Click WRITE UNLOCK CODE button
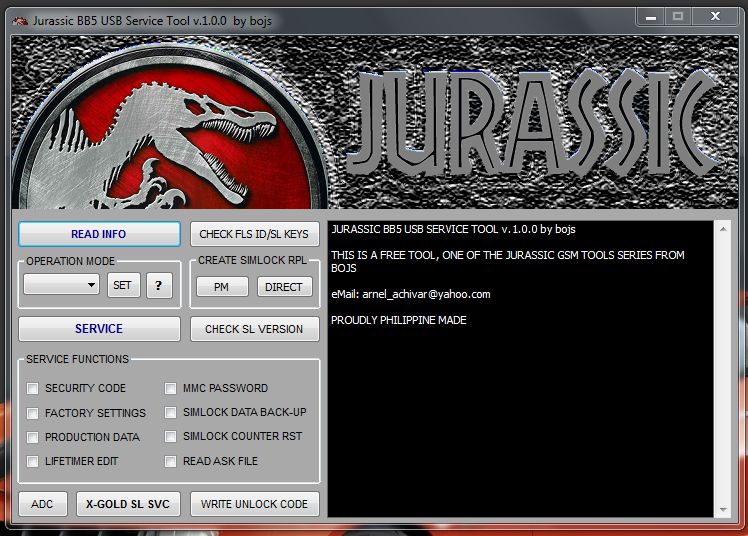This screenshot has width=748, height=536. pos(254,504)
